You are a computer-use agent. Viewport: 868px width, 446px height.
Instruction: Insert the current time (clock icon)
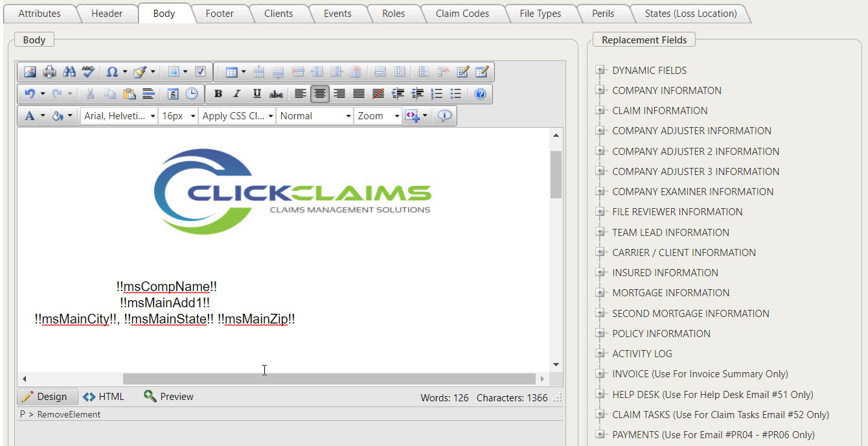192,94
